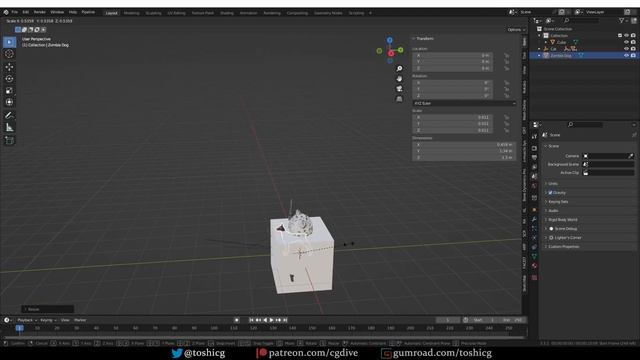The width and height of the screenshot is (640, 360).
Task: Click the play animation button
Action: pyautogui.click(x=271, y=320)
